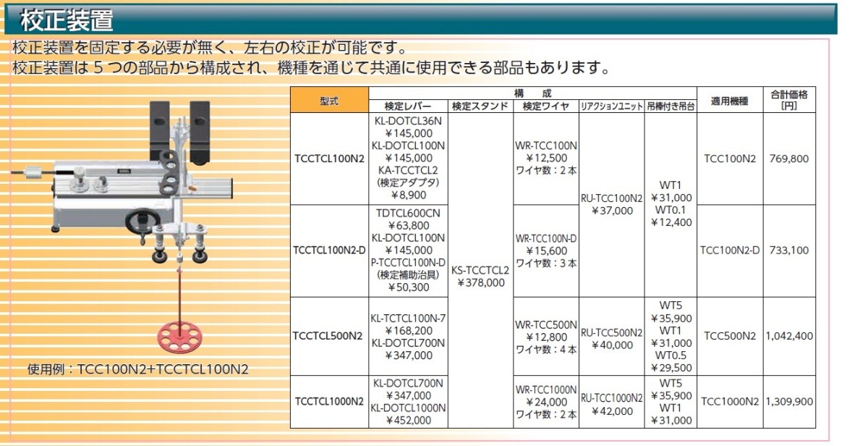This screenshot has width=868, height=446.
Task: Select the sentence starting 校正装置を固定する必要が無く
Action: 209,50
